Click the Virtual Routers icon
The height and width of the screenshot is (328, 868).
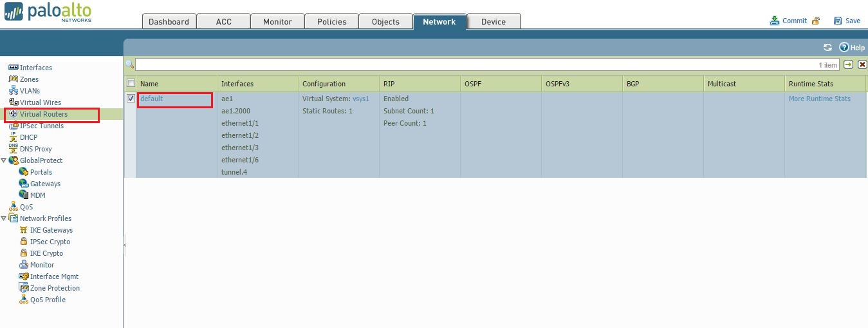tap(14, 114)
